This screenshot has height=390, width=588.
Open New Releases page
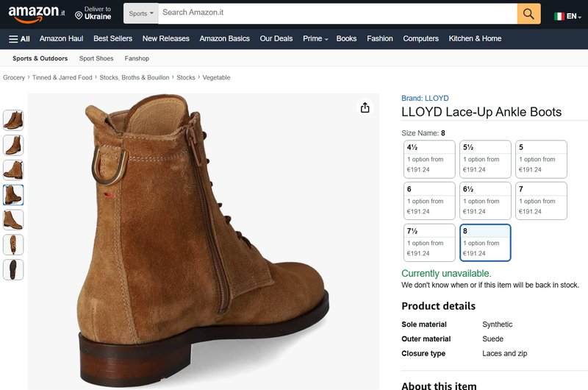166,39
